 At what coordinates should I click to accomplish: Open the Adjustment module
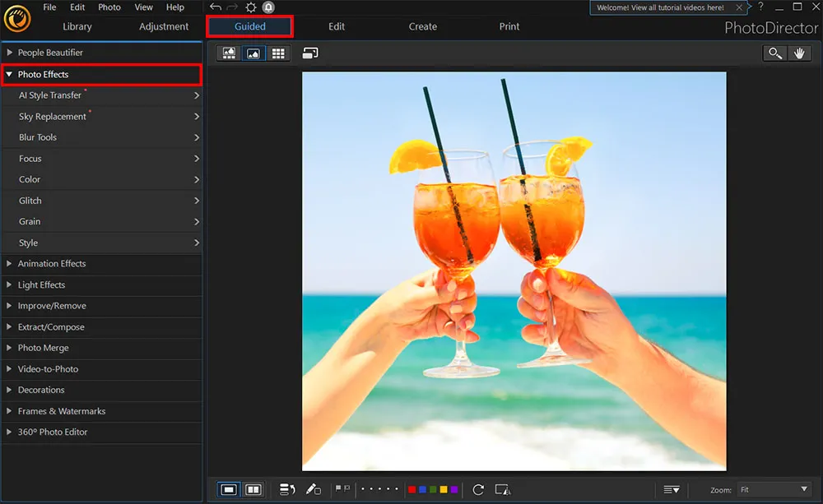(x=163, y=26)
